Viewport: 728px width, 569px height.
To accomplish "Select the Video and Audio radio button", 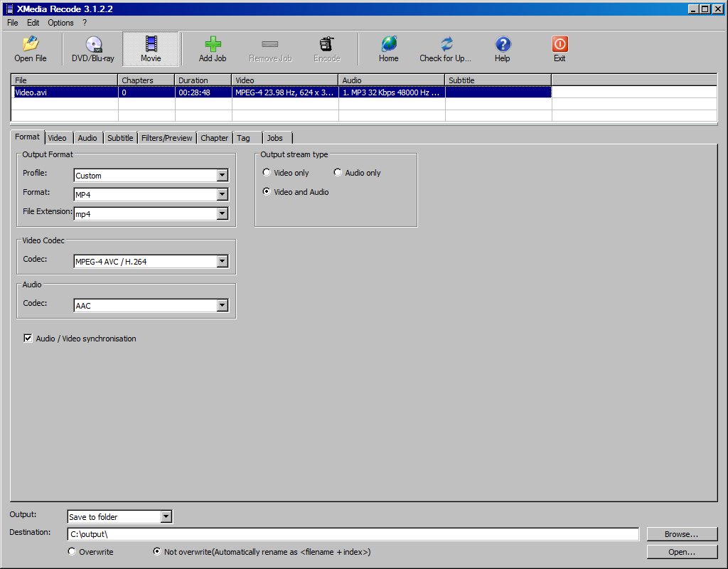I will [x=267, y=191].
